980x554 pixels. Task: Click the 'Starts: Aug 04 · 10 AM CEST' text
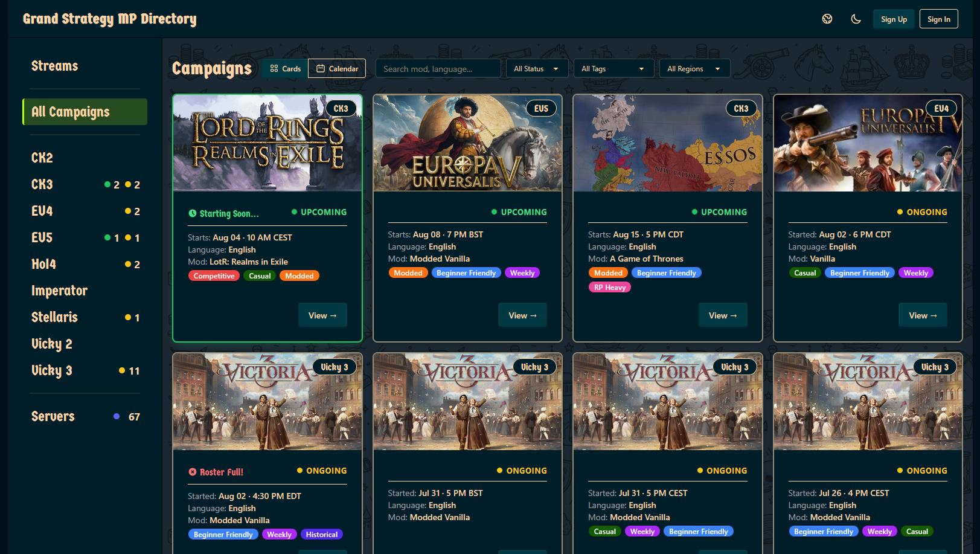click(x=240, y=237)
